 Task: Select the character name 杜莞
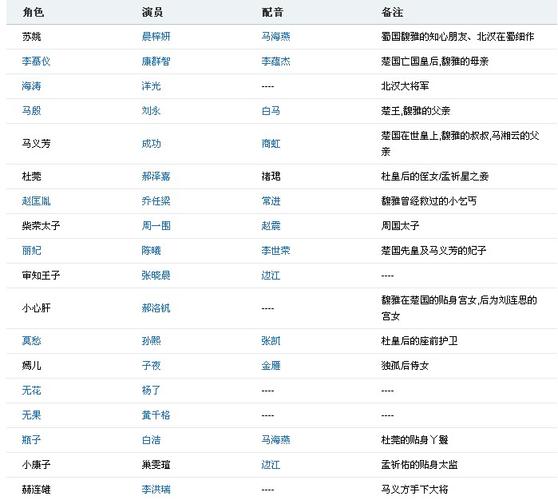click(31, 177)
